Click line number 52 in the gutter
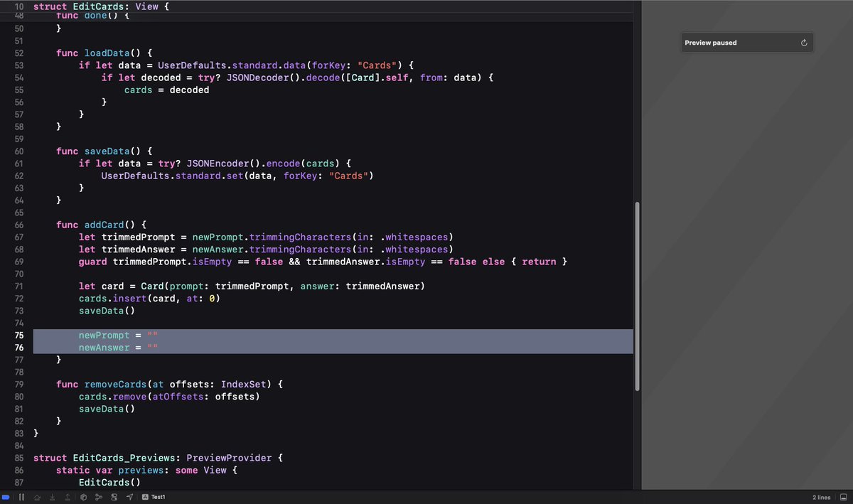 point(19,53)
